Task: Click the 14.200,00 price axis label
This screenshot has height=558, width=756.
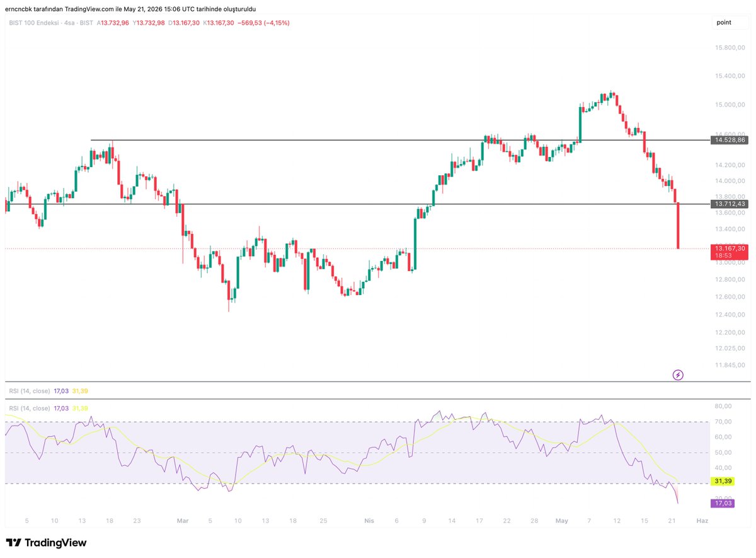Action: point(730,165)
